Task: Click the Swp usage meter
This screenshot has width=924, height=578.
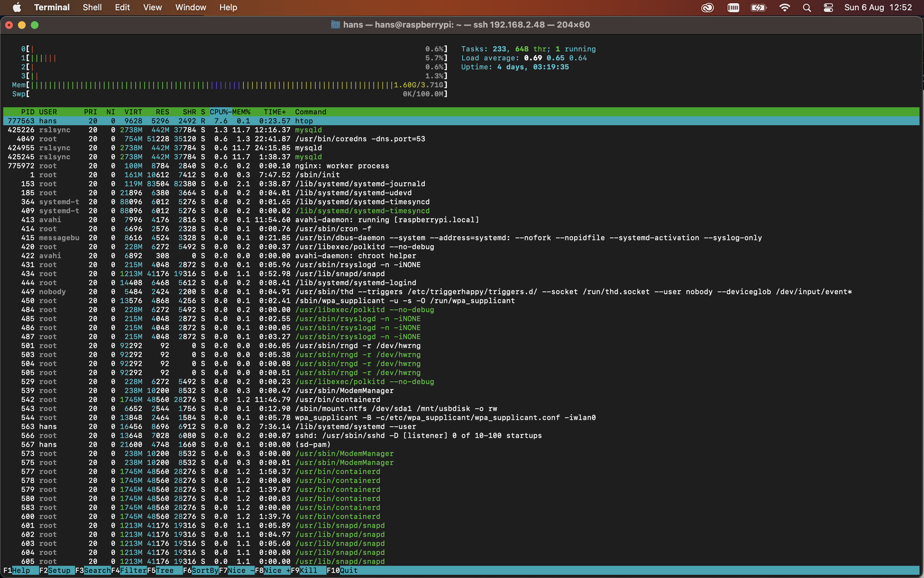Action: [x=230, y=94]
